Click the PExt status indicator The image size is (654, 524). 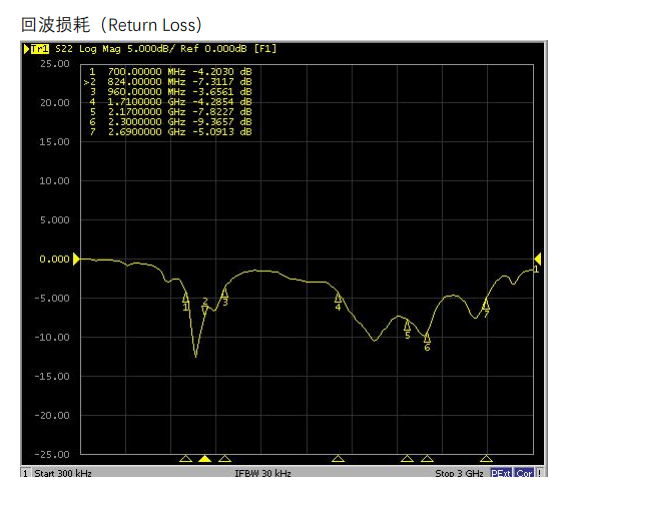click(x=501, y=473)
